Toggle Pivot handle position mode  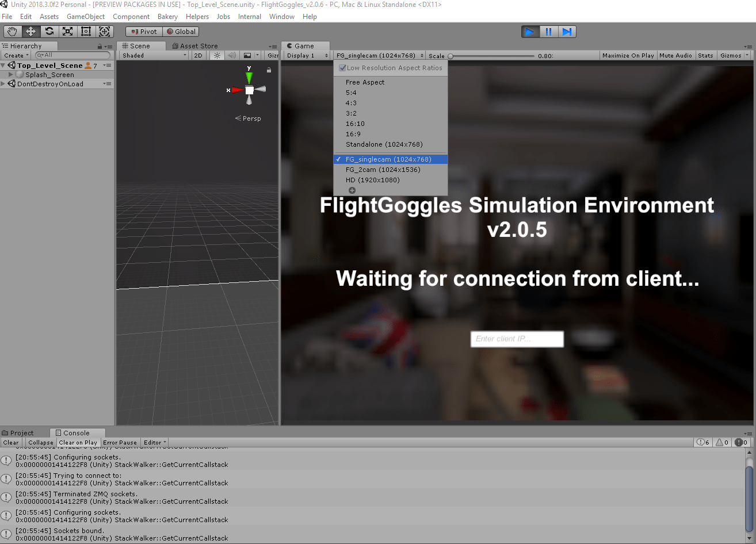143,31
